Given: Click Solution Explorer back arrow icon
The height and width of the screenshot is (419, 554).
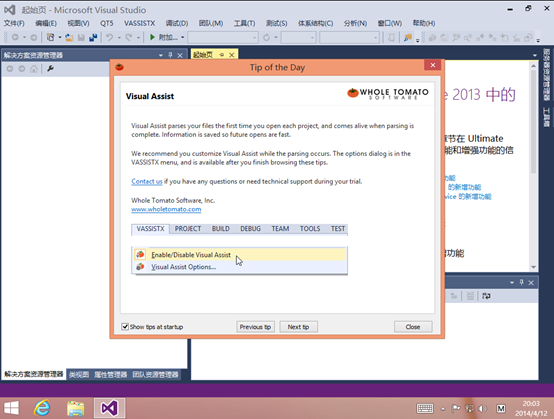Looking at the screenshot, I should tap(10, 69).
